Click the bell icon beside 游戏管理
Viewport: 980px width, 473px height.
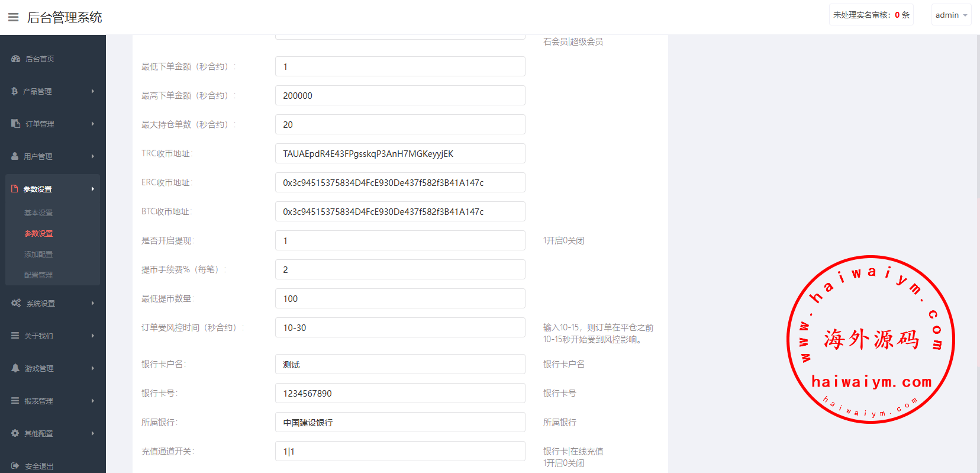click(x=15, y=368)
